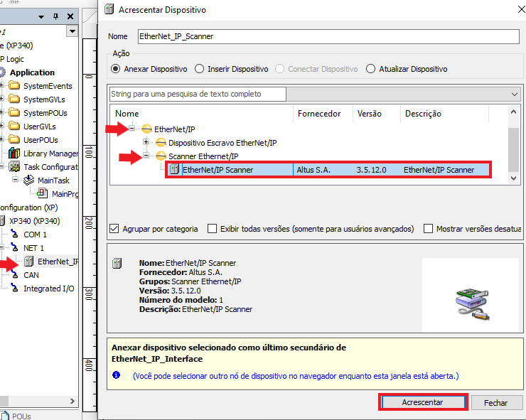This screenshot has height=420, width=526.
Task: Enable Exibir todas versões checkbox
Action: (213, 229)
